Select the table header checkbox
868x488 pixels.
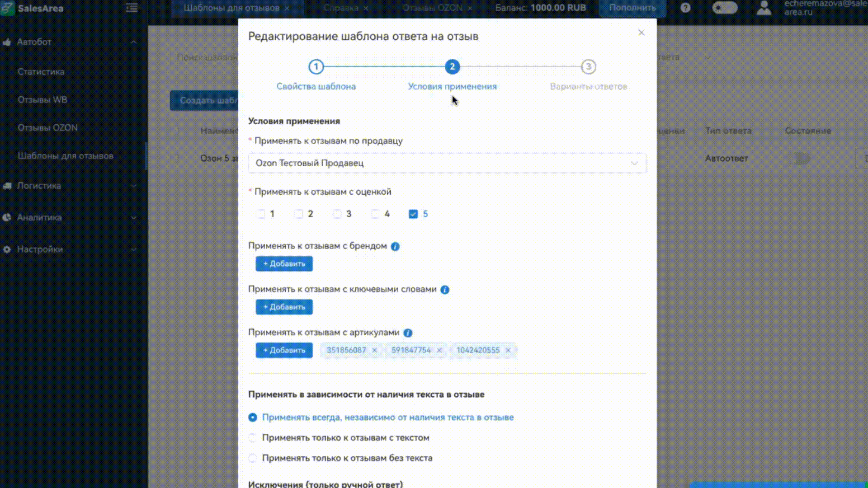pyautogui.click(x=175, y=131)
